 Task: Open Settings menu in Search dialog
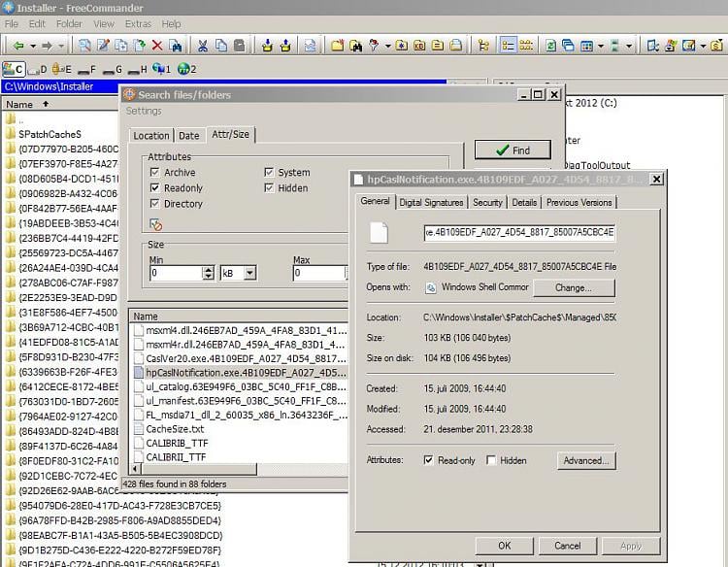144,111
